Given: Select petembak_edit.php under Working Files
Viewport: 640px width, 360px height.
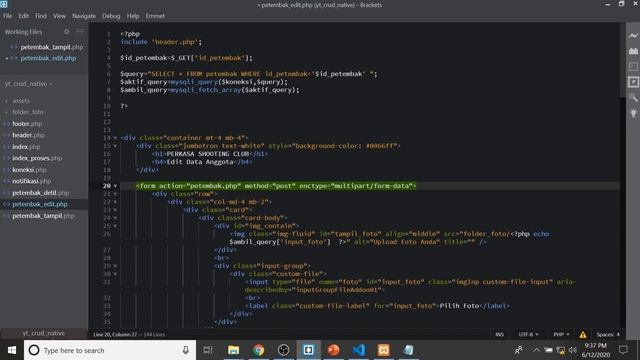Looking at the screenshot, I should point(48,58).
